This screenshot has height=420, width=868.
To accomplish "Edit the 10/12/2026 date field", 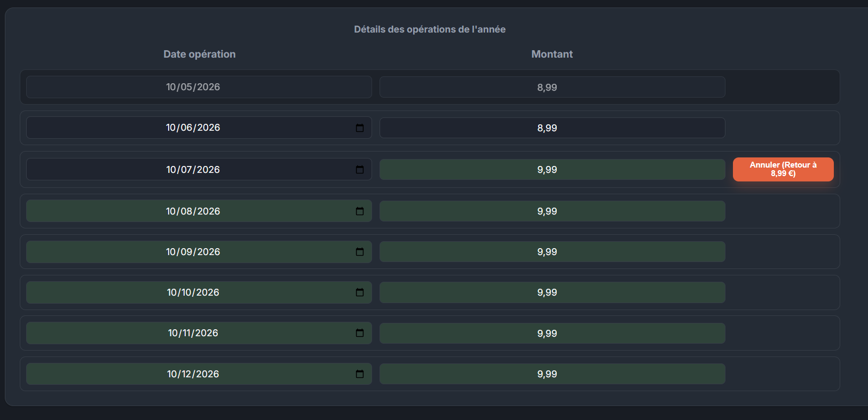I will click(x=199, y=374).
